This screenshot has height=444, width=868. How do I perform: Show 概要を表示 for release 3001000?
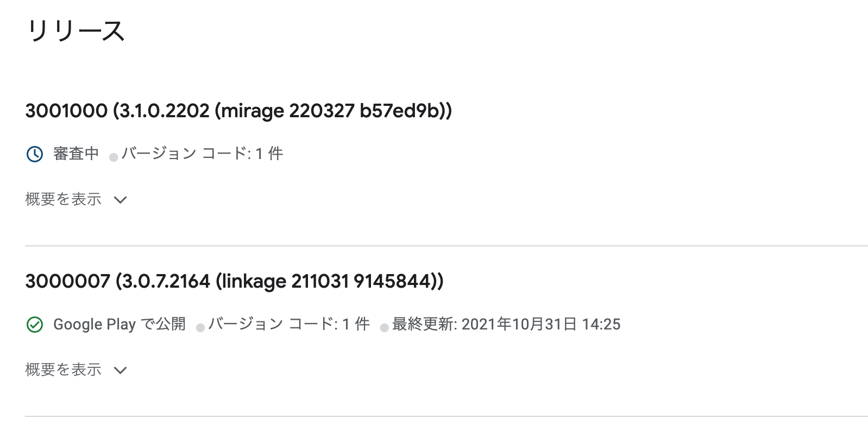[64, 200]
